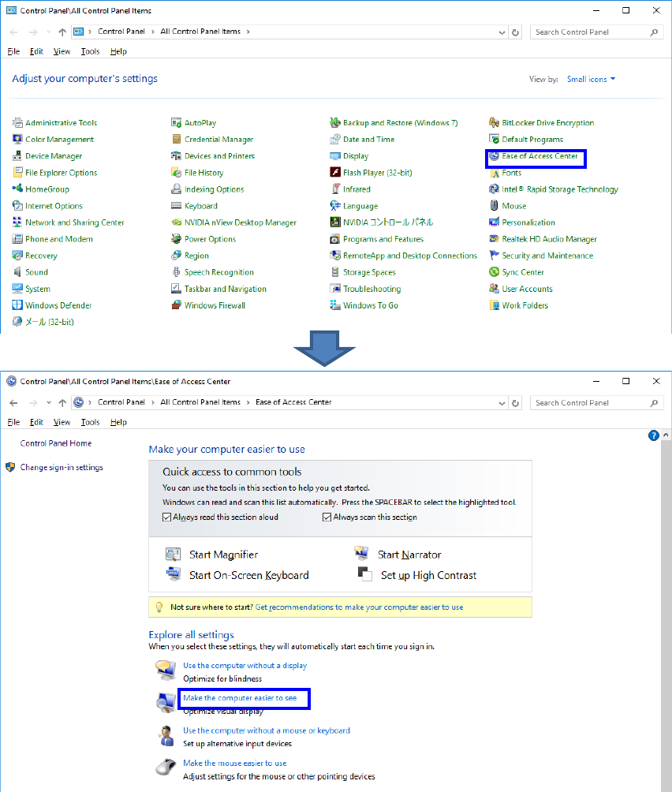
Task: Open View menu in top window
Action: tap(62, 51)
